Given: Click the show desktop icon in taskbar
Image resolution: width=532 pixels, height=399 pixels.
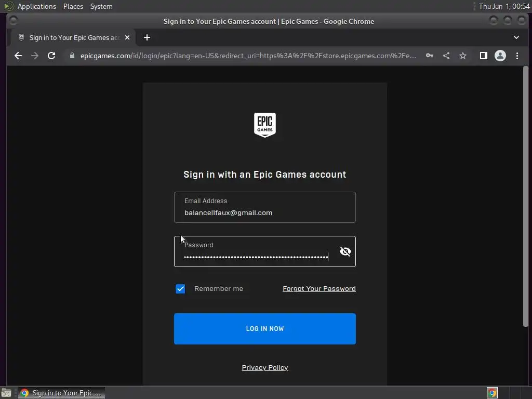Looking at the screenshot, I should 6,393.
